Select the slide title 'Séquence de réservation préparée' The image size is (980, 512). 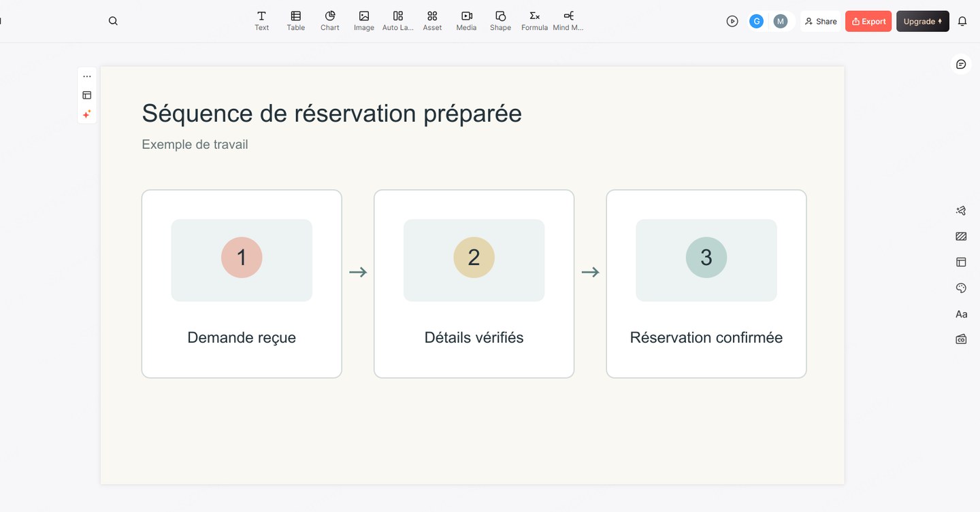(331, 114)
